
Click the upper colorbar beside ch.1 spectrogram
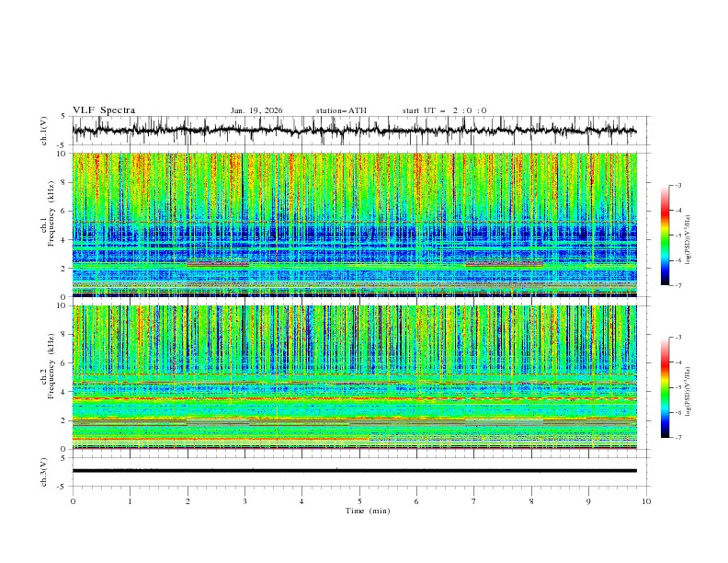pyautogui.click(x=665, y=236)
